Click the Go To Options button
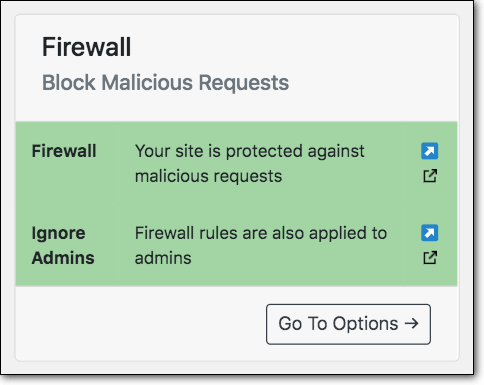484x385 pixels. coord(348,324)
